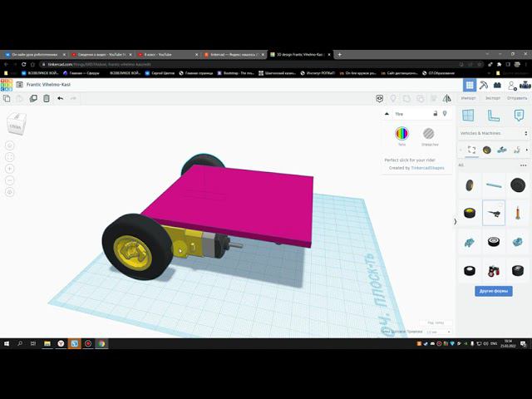The height and width of the screenshot is (399, 532).
Task: Switch to 3D design grid view
Action: 470,85
